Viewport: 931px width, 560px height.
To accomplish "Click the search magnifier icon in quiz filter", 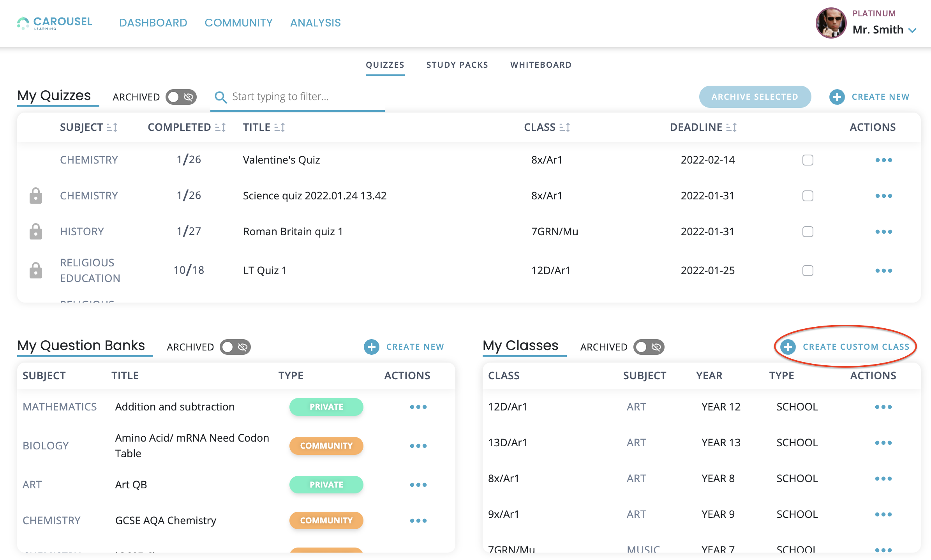I will pyautogui.click(x=220, y=97).
